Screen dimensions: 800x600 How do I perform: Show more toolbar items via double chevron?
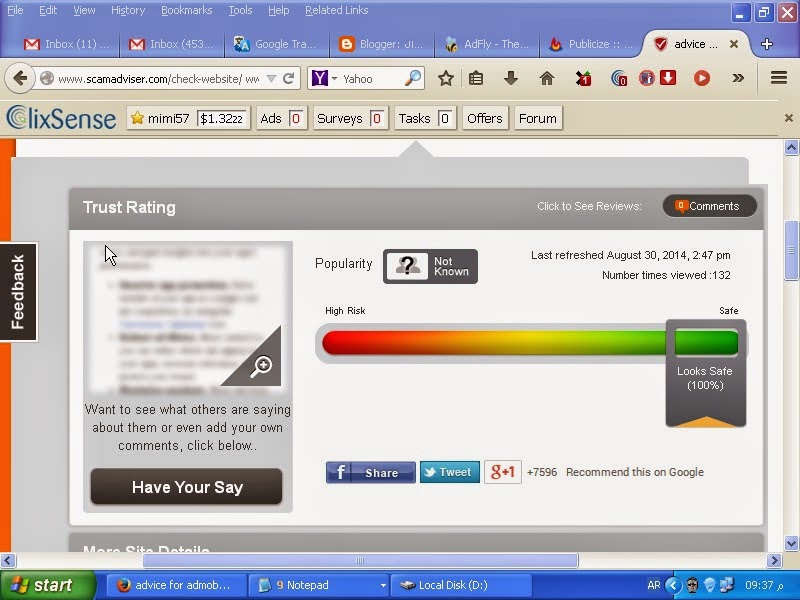coord(738,78)
